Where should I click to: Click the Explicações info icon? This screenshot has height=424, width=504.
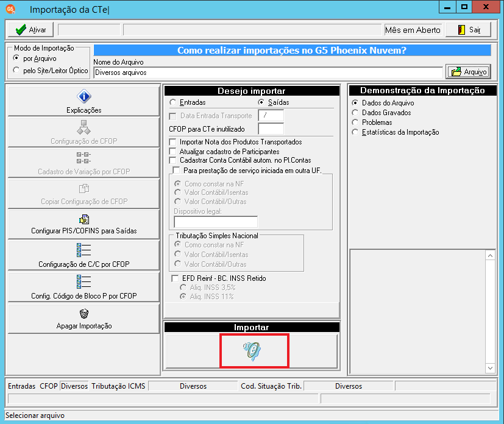pyautogui.click(x=84, y=96)
